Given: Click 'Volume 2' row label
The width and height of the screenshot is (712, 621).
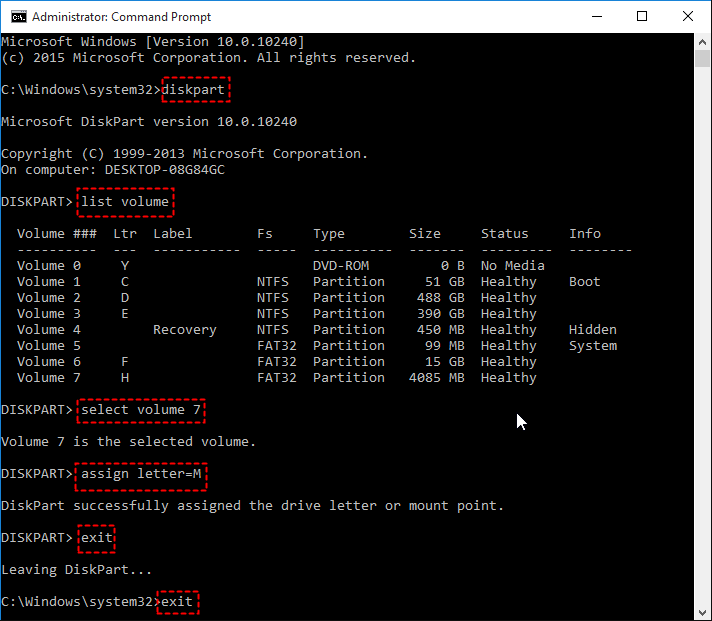Looking at the screenshot, I should coord(49,298).
